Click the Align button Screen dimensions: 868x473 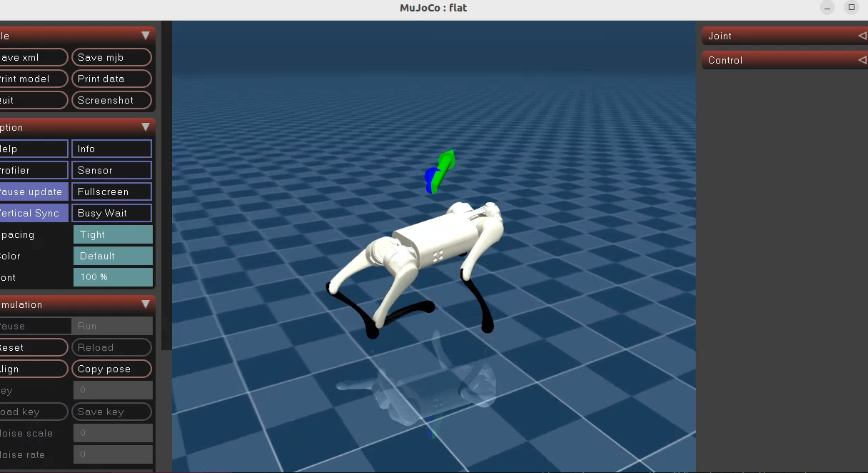coord(34,369)
